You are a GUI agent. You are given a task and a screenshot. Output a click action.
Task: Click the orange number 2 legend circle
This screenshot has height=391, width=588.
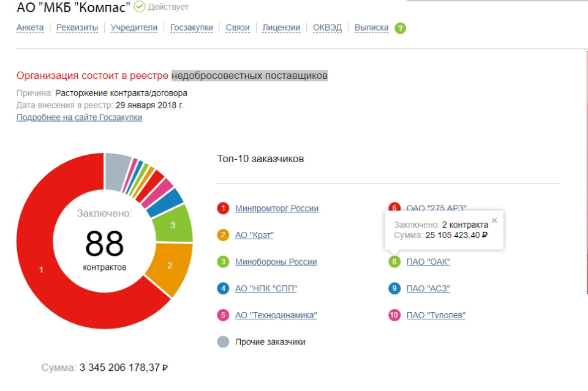(x=223, y=235)
